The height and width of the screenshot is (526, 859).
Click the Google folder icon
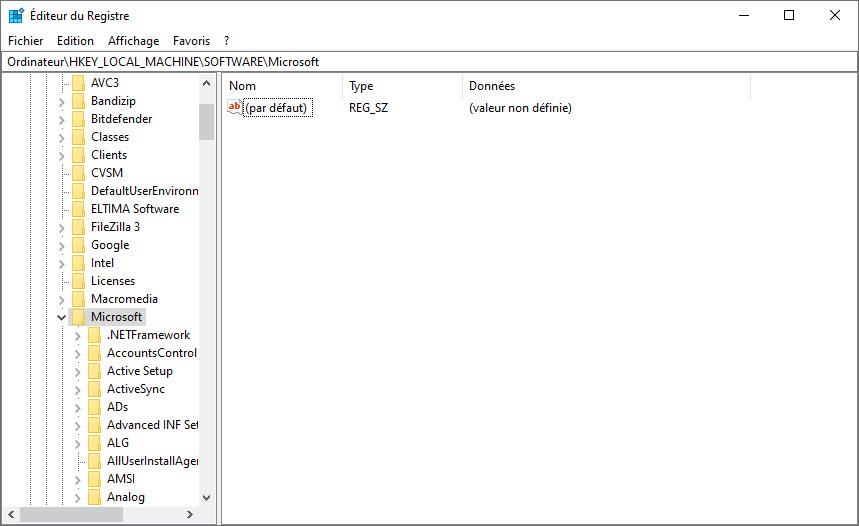coord(78,245)
